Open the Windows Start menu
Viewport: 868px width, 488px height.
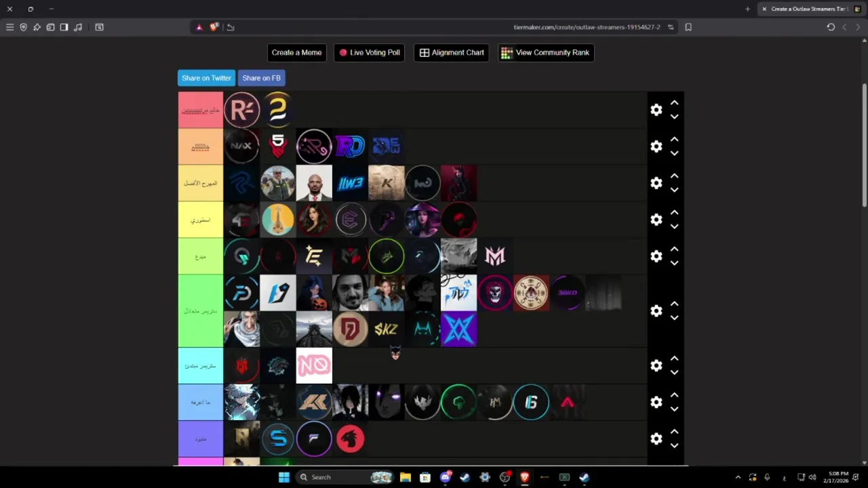(x=284, y=477)
